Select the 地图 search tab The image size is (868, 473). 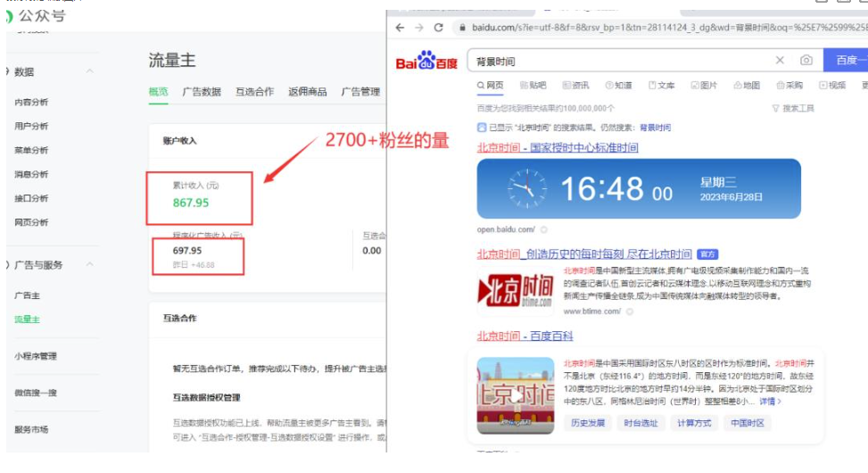(747, 85)
